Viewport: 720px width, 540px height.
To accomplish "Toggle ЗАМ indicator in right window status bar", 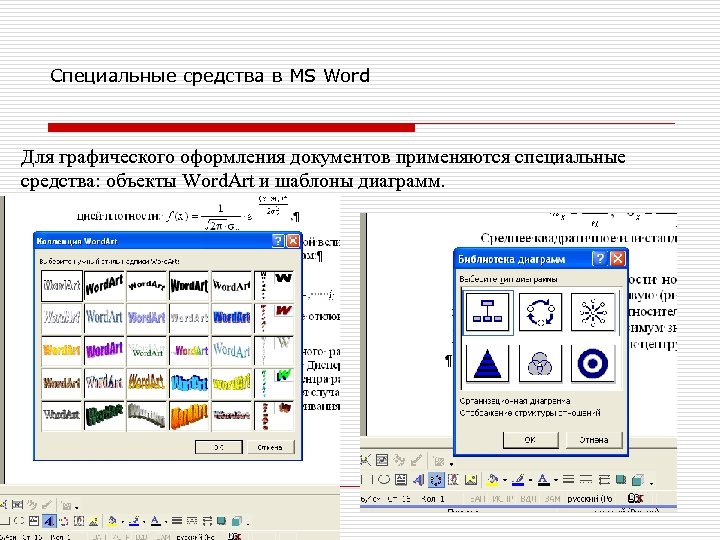I will (x=552, y=499).
